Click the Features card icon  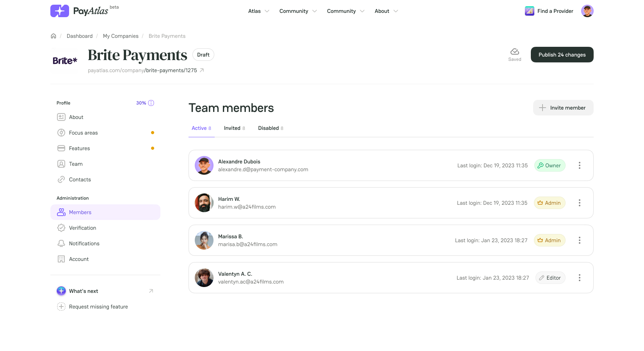[61, 148]
